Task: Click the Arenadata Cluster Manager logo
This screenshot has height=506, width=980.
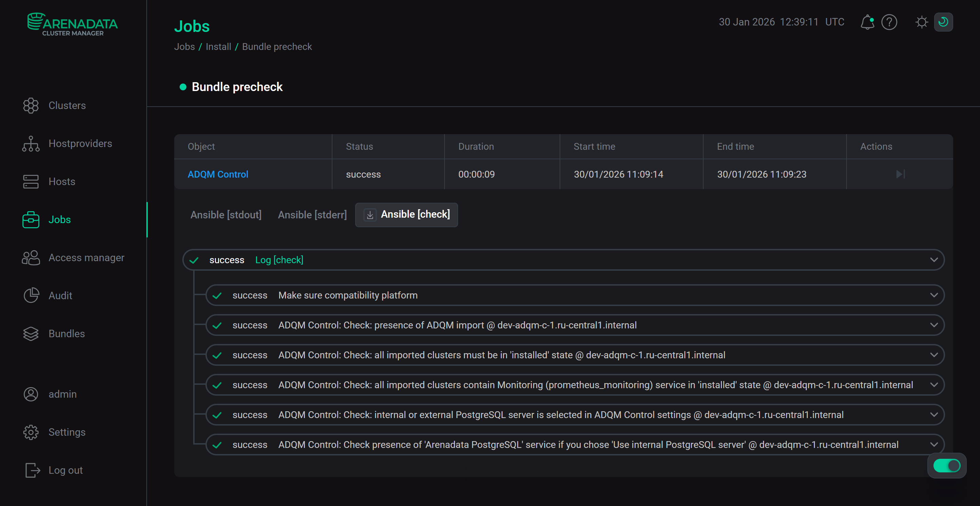Action: [x=72, y=24]
